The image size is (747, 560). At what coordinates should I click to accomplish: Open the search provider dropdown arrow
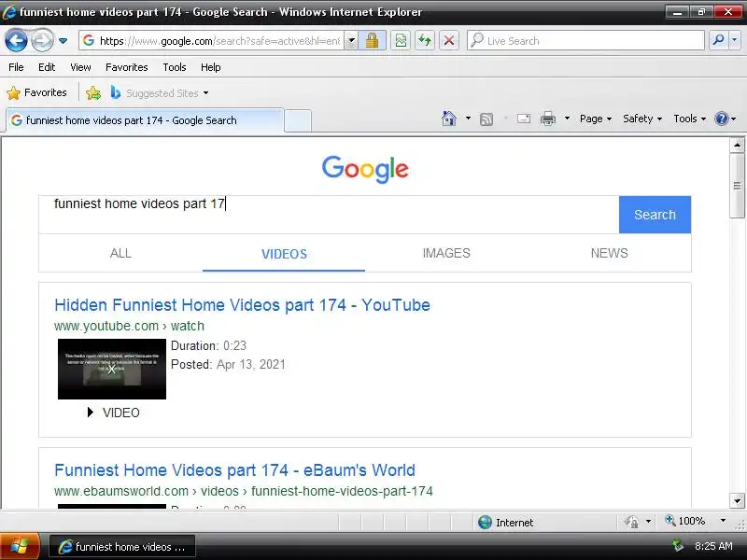coord(735,41)
